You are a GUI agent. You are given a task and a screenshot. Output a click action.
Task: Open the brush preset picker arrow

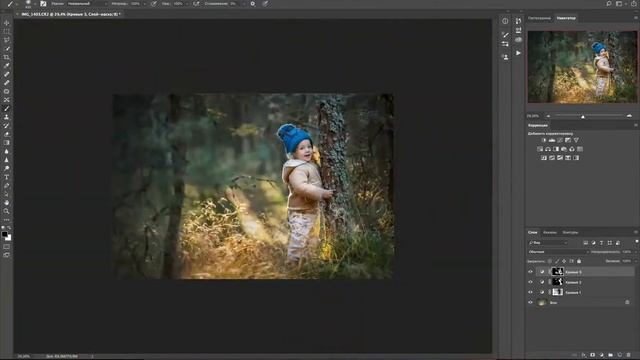[34, 4]
